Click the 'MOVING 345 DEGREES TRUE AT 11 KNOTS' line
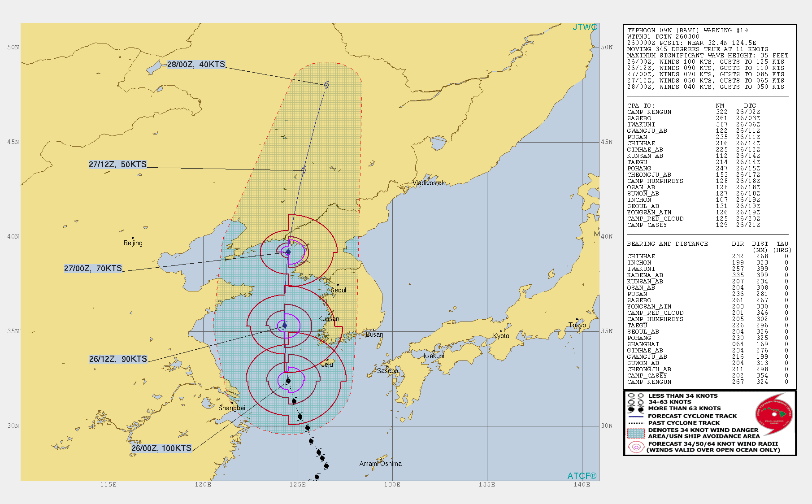Screen dimensions: 812x504 (697, 49)
